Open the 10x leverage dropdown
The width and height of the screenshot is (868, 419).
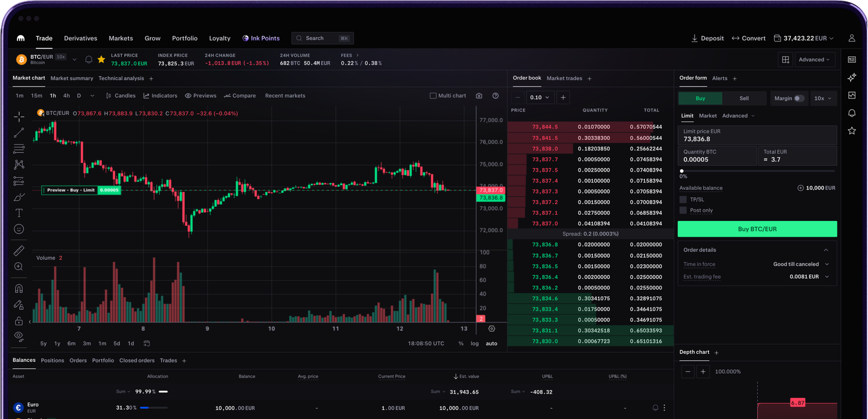[822, 98]
